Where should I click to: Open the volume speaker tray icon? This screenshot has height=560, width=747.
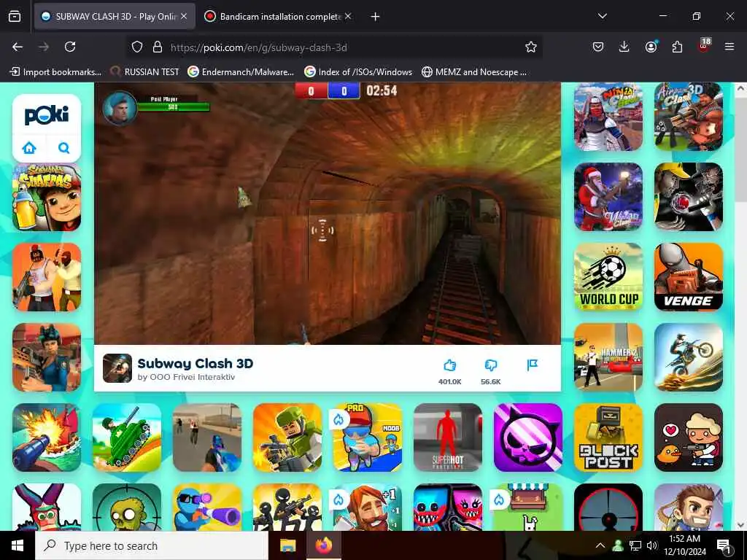(x=652, y=545)
